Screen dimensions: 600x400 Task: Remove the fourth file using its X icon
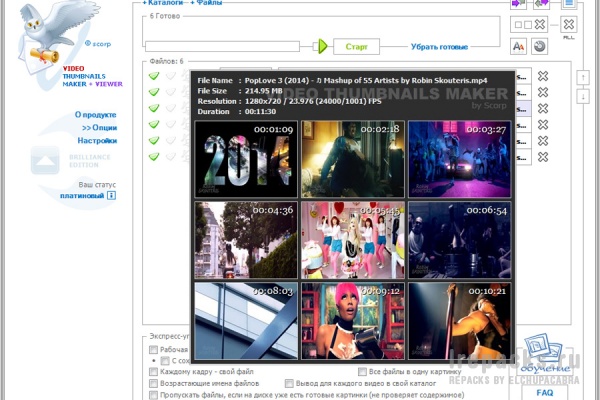point(543,124)
